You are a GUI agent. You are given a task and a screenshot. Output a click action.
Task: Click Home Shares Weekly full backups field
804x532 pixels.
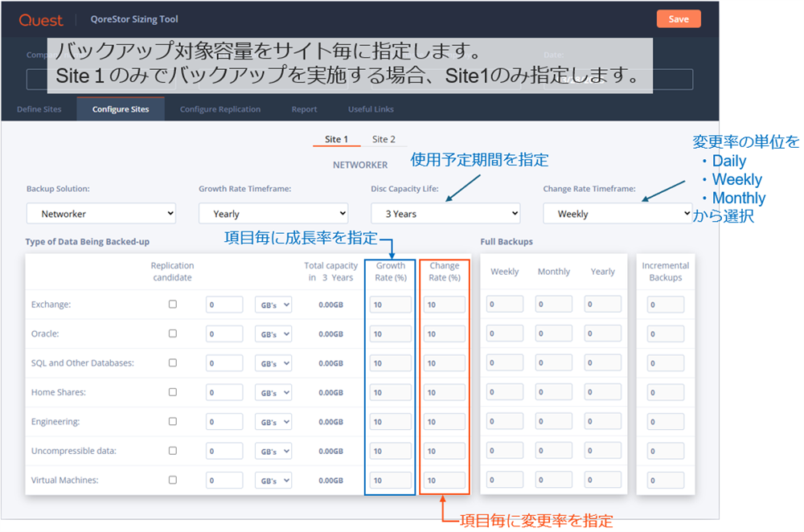(x=505, y=391)
